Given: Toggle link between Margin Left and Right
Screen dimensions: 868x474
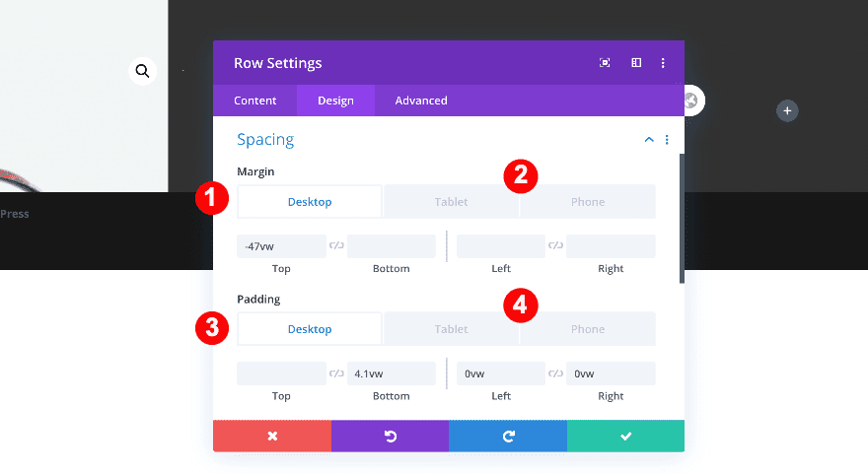Looking at the screenshot, I should [555, 246].
